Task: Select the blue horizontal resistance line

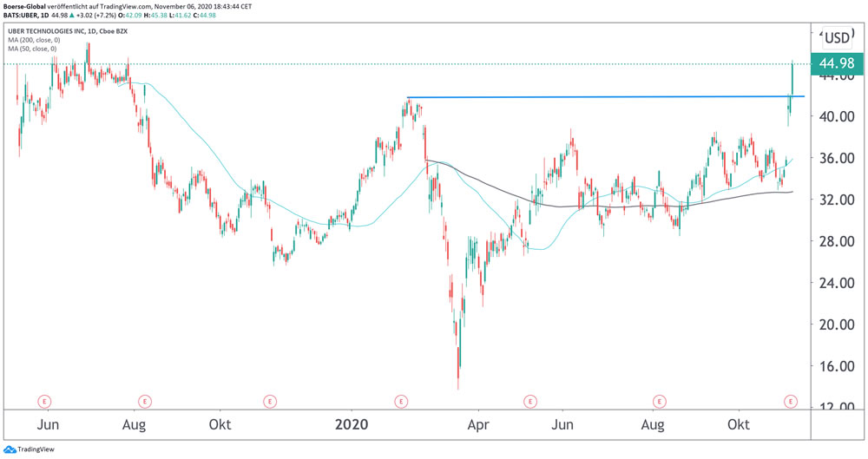Action: [606, 97]
